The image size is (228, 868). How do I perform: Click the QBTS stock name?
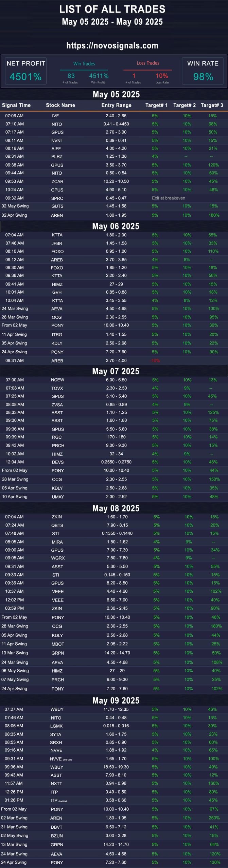(57, 525)
